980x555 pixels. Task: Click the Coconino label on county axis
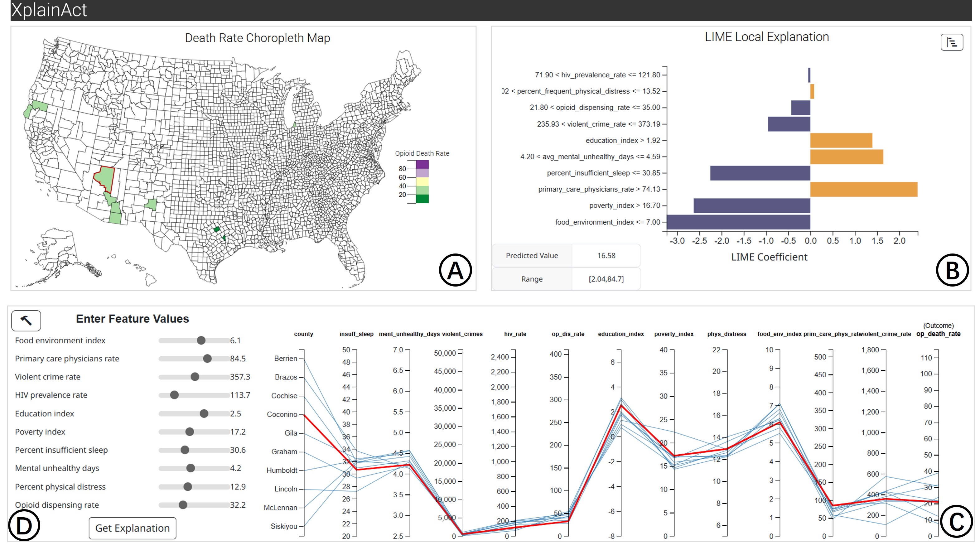pyautogui.click(x=282, y=414)
